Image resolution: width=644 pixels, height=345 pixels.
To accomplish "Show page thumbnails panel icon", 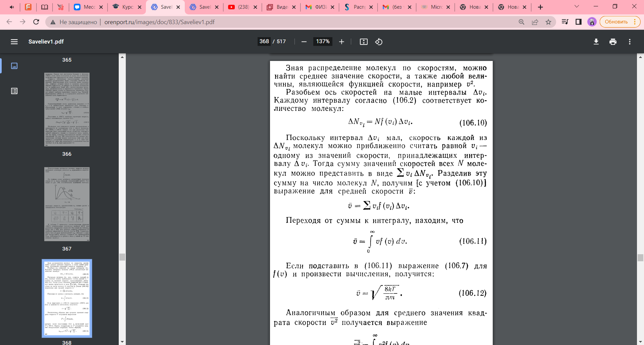I will pyautogui.click(x=14, y=66).
